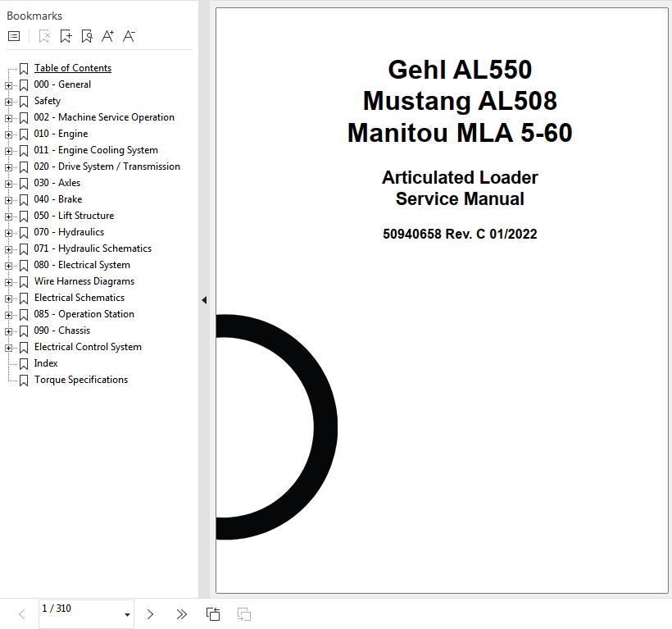Screen dimensions: 672x629
Task: Expand 085 - Operation Station bookmark
Action: click(8, 315)
